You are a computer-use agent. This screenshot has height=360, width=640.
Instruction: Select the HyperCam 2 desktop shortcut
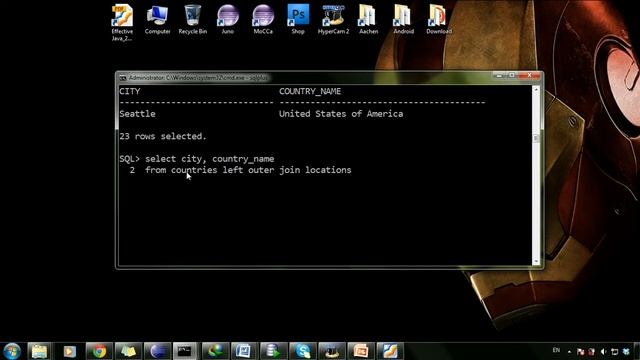[x=333, y=20]
